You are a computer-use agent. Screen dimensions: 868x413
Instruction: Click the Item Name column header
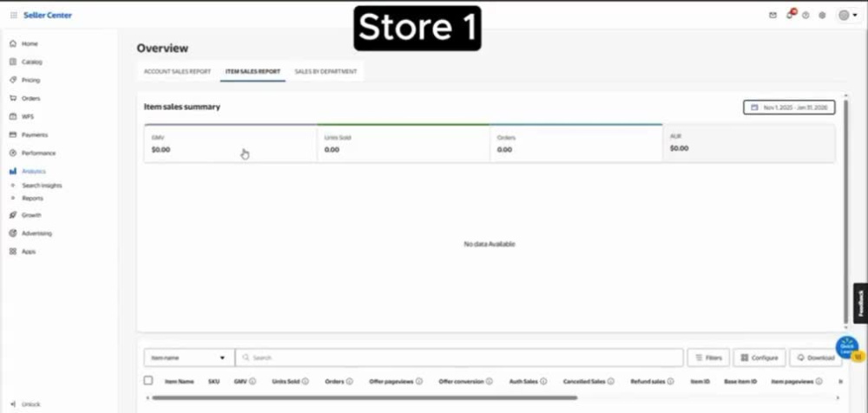point(180,382)
